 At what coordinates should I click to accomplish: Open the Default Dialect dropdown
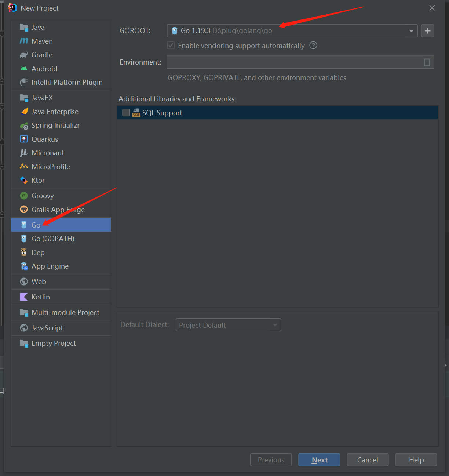point(229,325)
